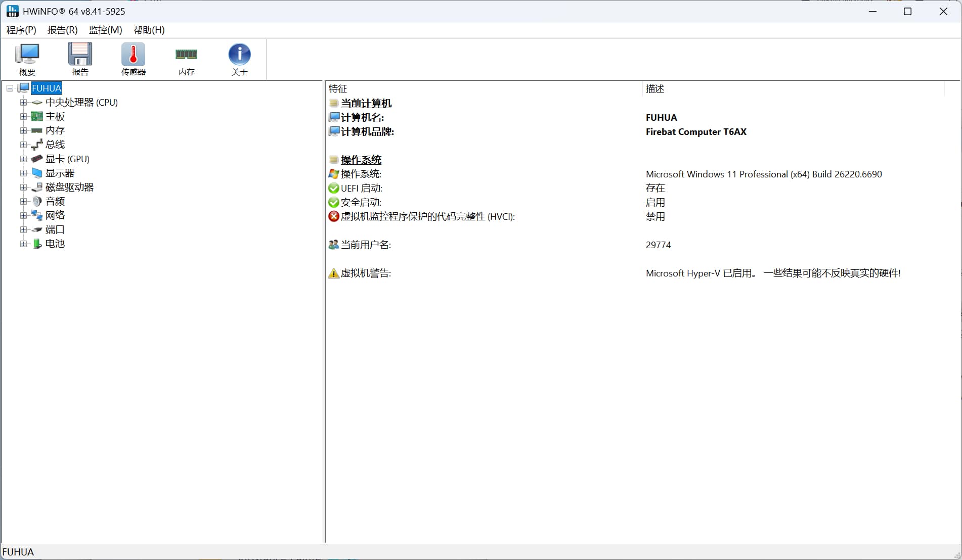Expand the 端口 tree node
The image size is (962, 560).
[23, 229]
